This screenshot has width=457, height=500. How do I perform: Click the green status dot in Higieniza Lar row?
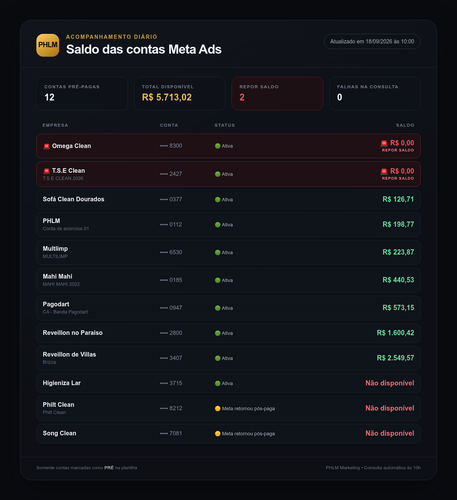(x=218, y=383)
